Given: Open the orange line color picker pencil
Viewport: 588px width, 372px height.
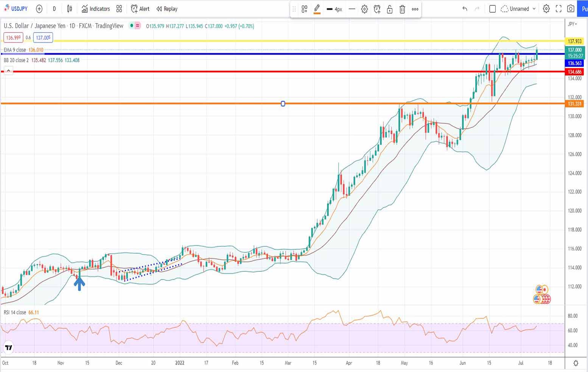Looking at the screenshot, I should [317, 9].
